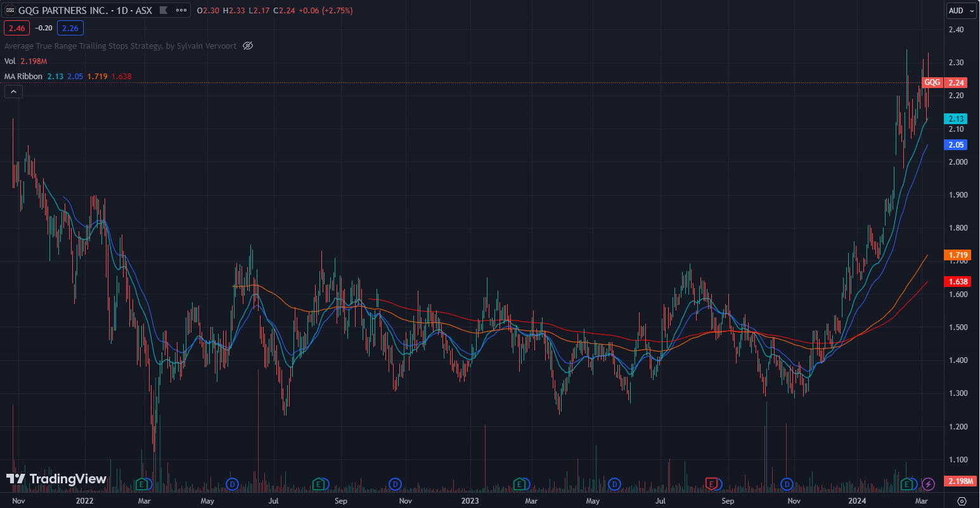
Task: Click the 2024 label on time axis
Action: pos(857,501)
